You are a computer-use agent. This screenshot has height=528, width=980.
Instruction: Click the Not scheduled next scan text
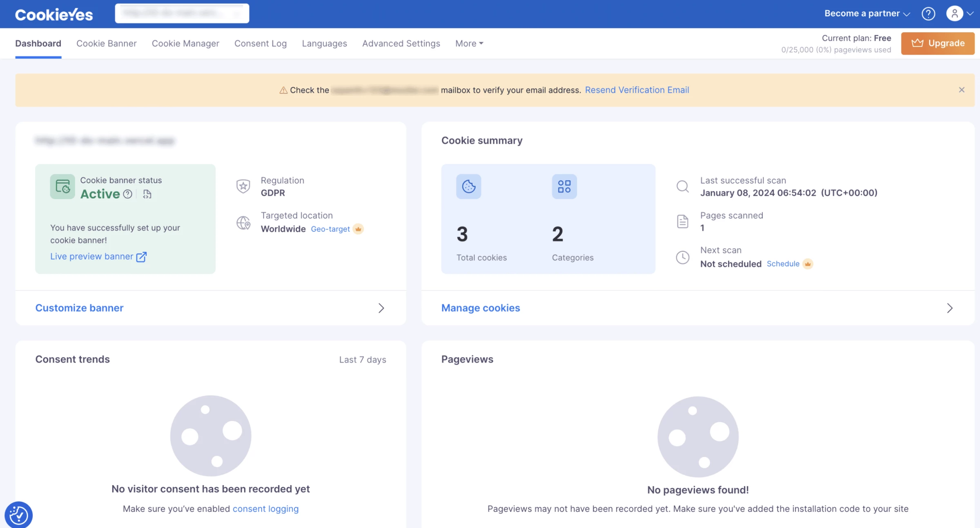731,264
